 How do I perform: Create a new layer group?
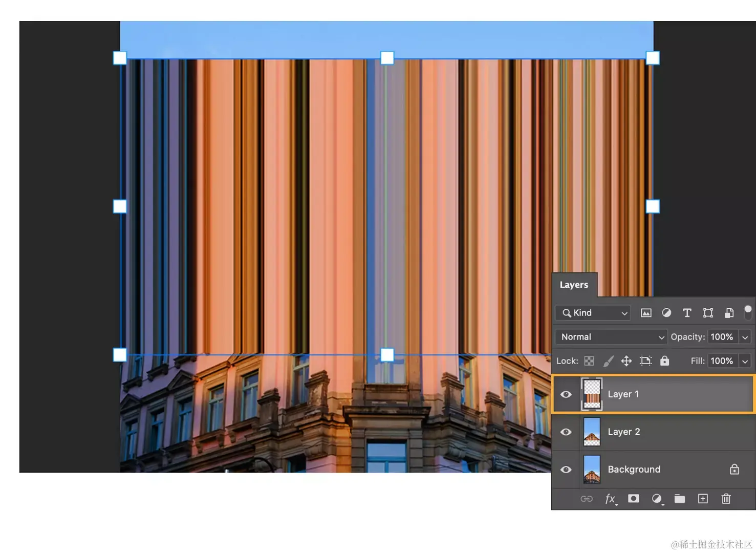(679, 499)
